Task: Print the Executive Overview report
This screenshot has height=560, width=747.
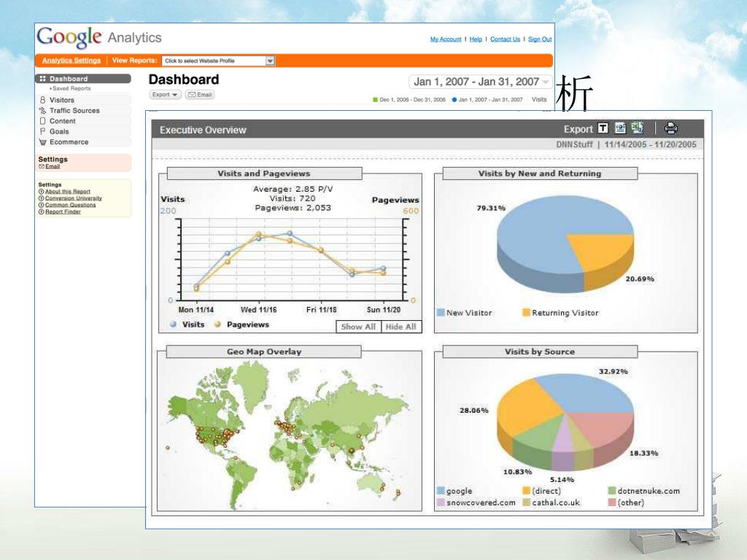Action: [x=671, y=128]
